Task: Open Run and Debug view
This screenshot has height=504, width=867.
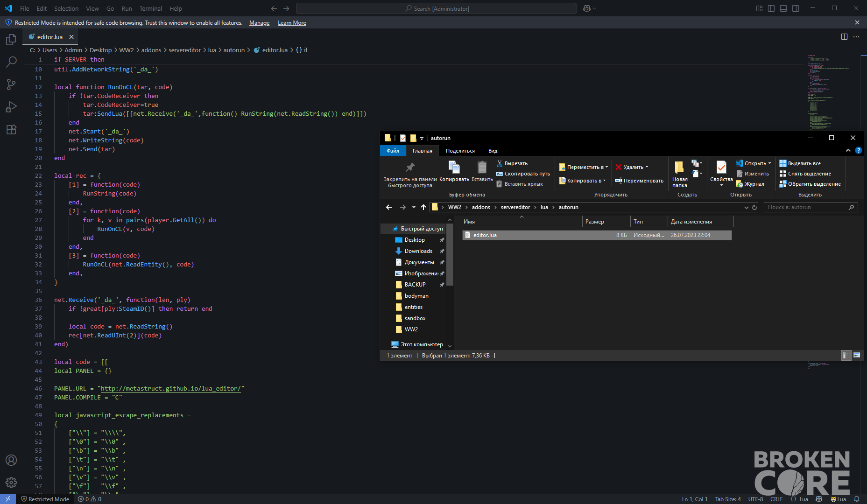Action: coord(11,107)
